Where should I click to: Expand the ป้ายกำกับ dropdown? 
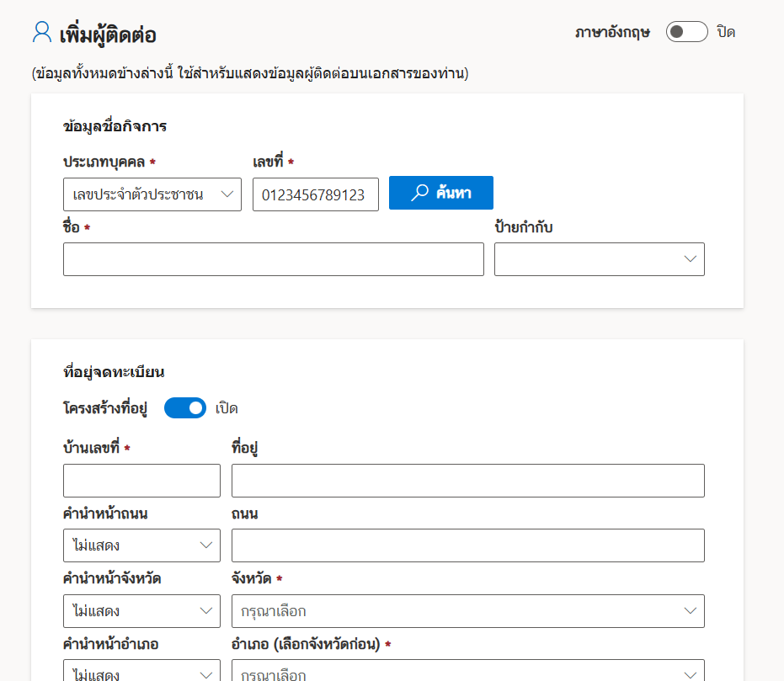(x=599, y=259)
